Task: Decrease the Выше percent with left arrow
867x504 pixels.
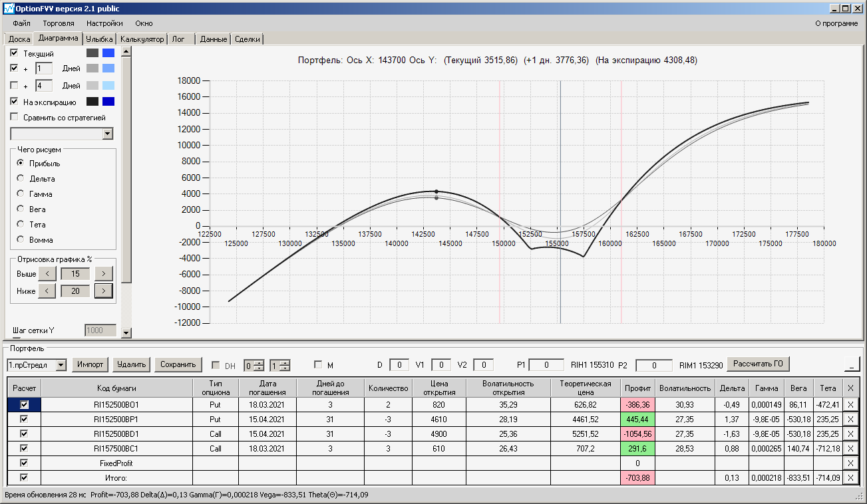Action: point(47,273)
